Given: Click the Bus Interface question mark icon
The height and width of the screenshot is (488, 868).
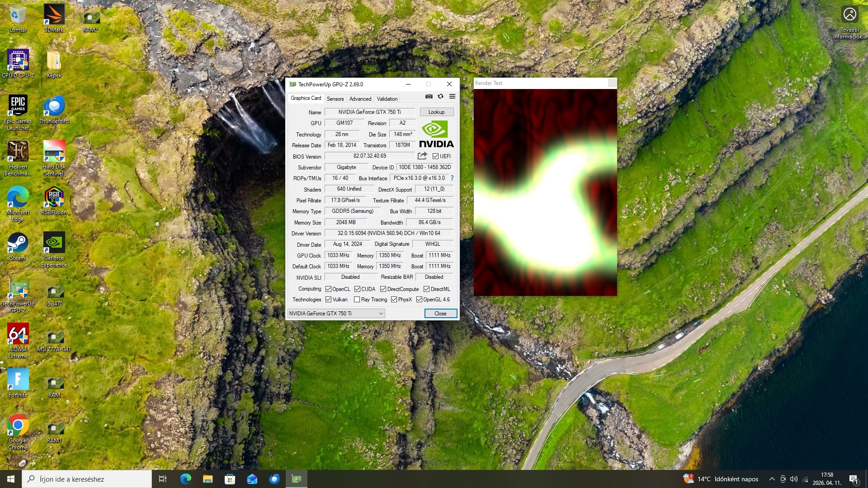Looking at the screenshot, I should (x=452, y=178).
